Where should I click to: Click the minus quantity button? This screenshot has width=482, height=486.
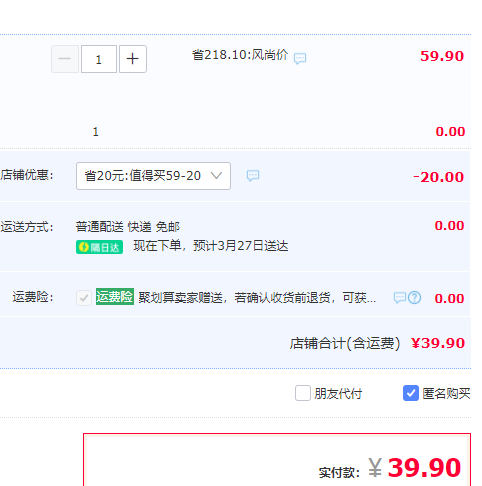coord(65,59)
